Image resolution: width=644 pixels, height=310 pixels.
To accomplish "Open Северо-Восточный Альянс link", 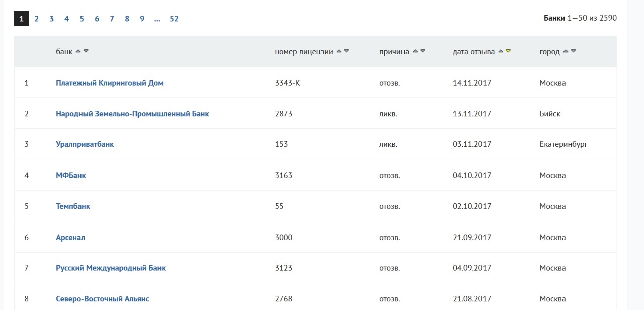I will [x=103, y=299].
